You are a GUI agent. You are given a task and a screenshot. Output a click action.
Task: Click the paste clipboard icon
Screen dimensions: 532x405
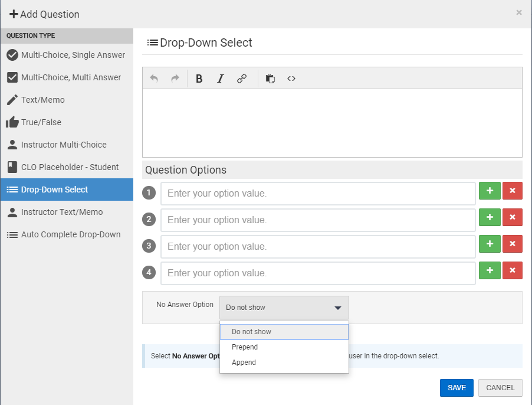coord(270,79)
